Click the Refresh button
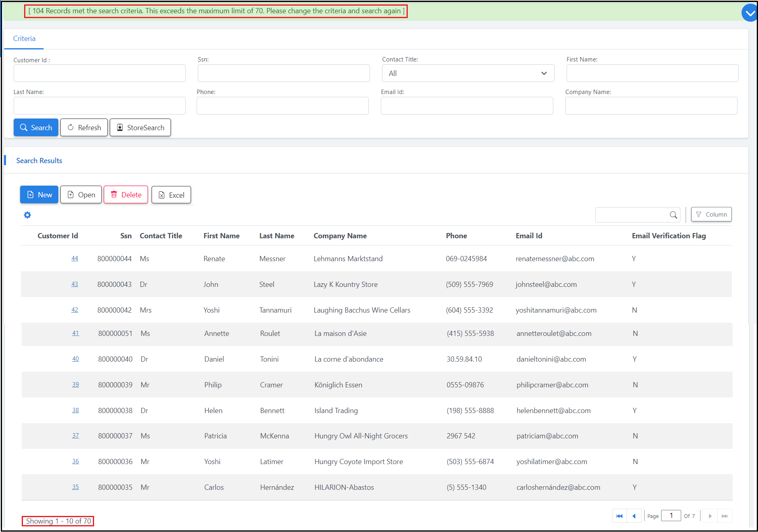The width and height of the screenshot is (758, 532). (x=84, y=128)
